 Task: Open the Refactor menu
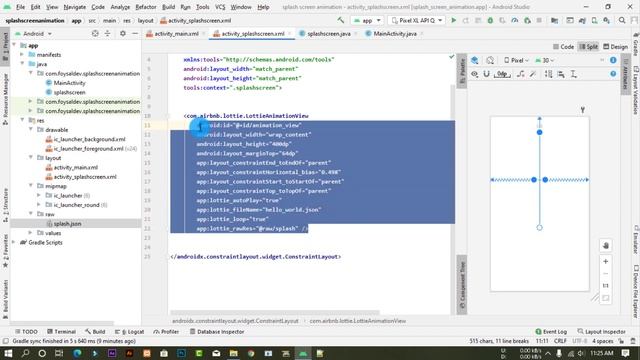pos(146,7)
